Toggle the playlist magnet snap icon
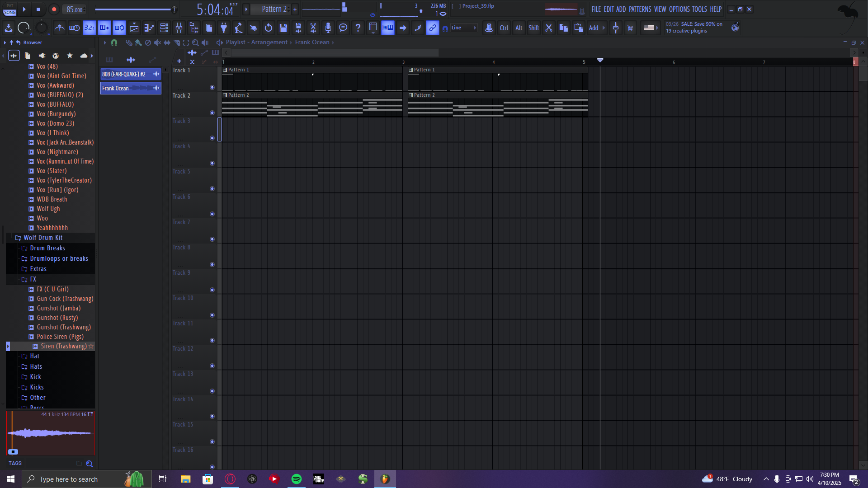Image resolution: width=868 pixels, height=488 pixels. coord(114,42)
